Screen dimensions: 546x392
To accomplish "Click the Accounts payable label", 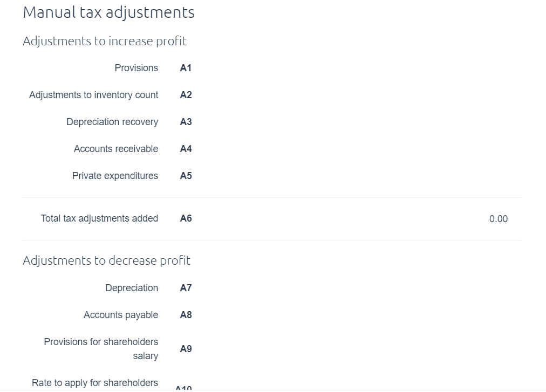I will coord(120,315).
